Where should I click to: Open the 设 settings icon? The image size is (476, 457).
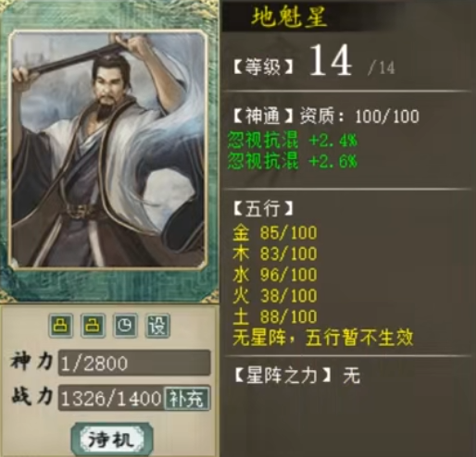157,326
